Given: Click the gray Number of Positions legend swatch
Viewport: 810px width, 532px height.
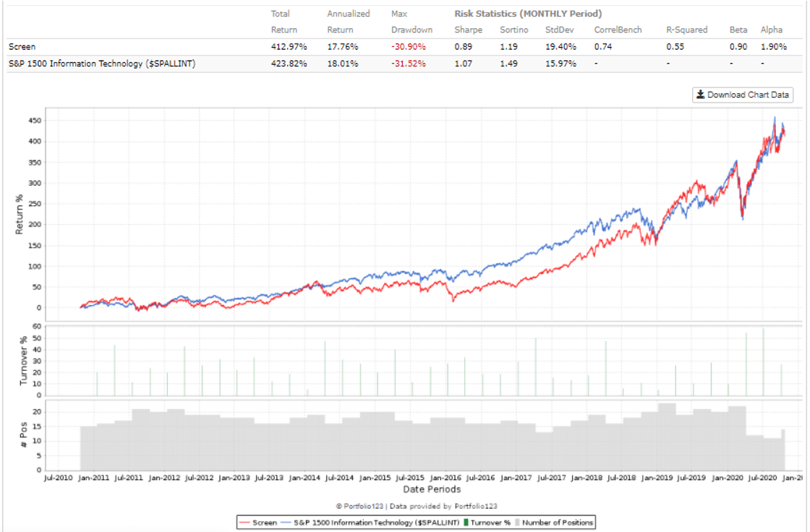Looking at the screenshot, I should click(x=517, y=523).
